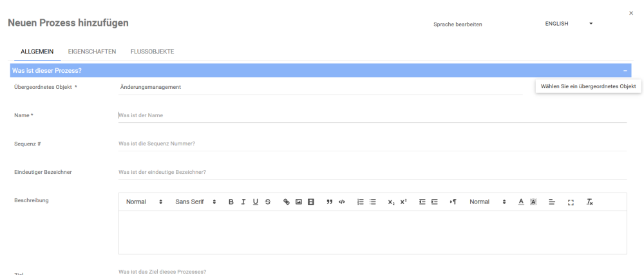Open the text background color picker
The width and height of the screenshot is (644, 275).
[x=533, y=202]
